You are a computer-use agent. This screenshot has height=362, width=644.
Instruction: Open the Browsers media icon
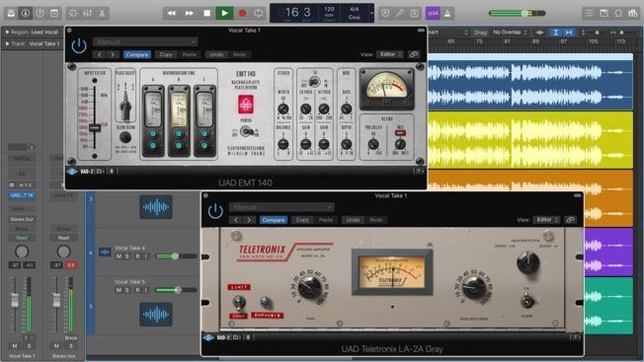[x=632, y=13]
